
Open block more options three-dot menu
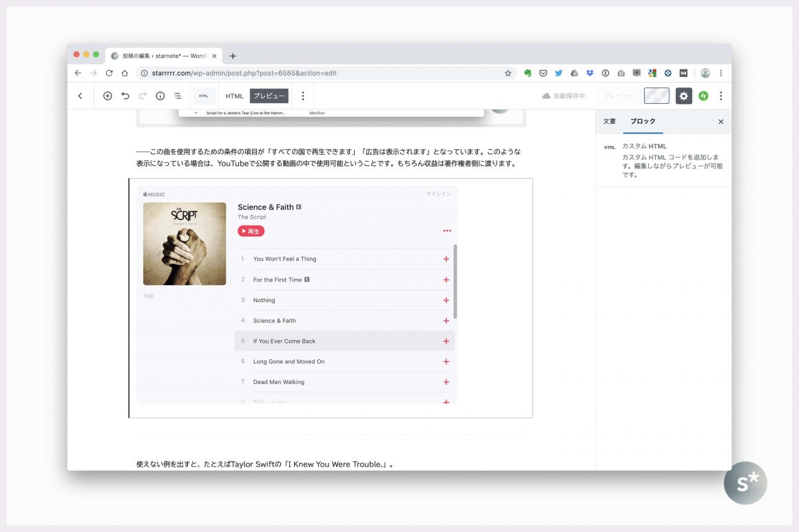pyautogui.click(x=302, y=96)
